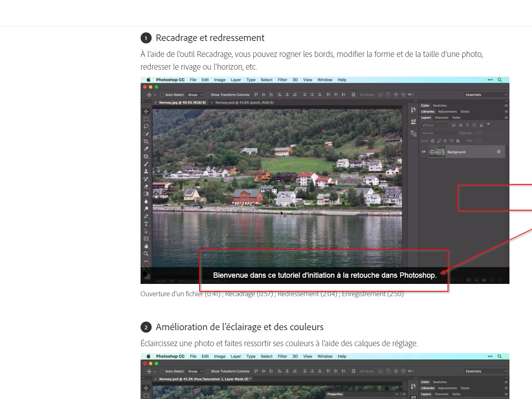
Task: Open the Filter menu in the first video
Action: coord(282,80)
